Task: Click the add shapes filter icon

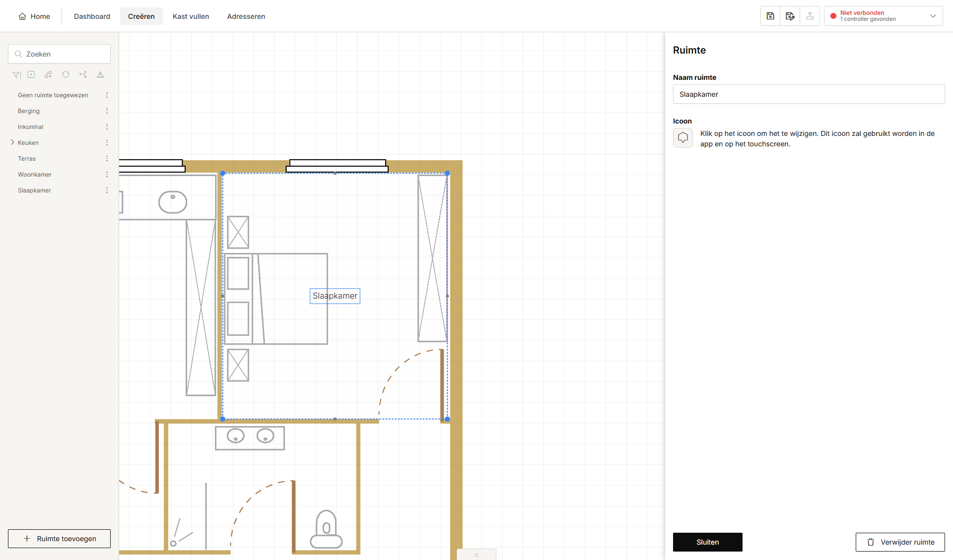Action: click(x=48, y=74)
